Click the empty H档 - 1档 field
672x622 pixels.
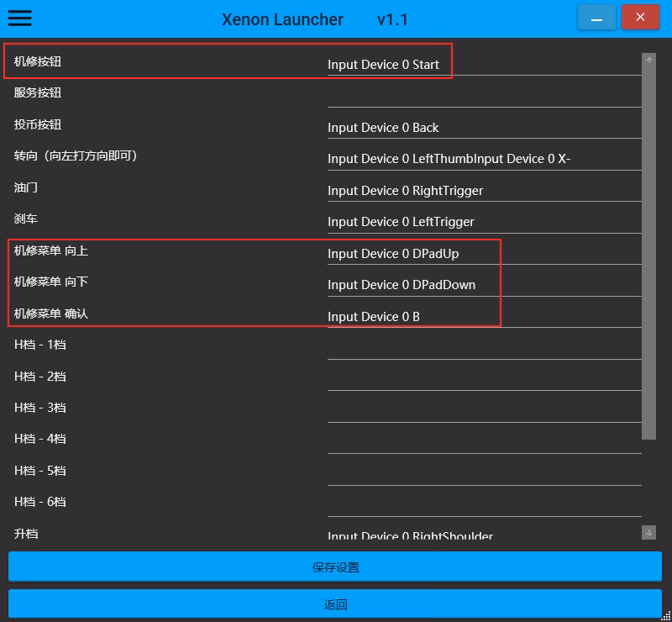(x=484, y=347)
